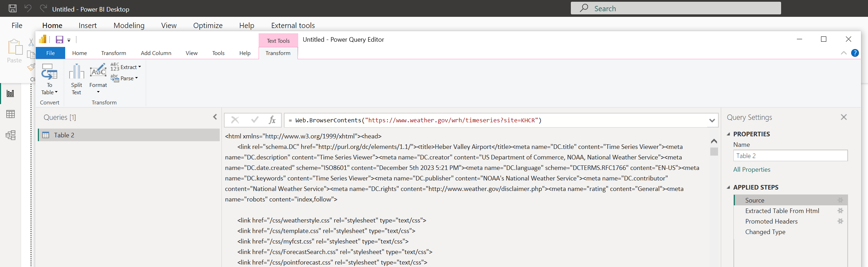Open settings gear for Source step
The height and width of the screenshot is (267, 868).
(x=840, y=200)
